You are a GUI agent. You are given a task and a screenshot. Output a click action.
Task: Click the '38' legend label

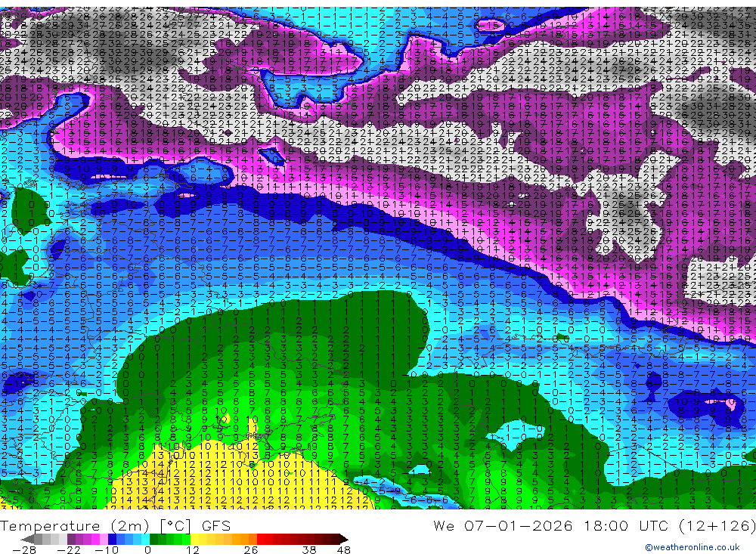pyautogui.click(x=309, y=550)
